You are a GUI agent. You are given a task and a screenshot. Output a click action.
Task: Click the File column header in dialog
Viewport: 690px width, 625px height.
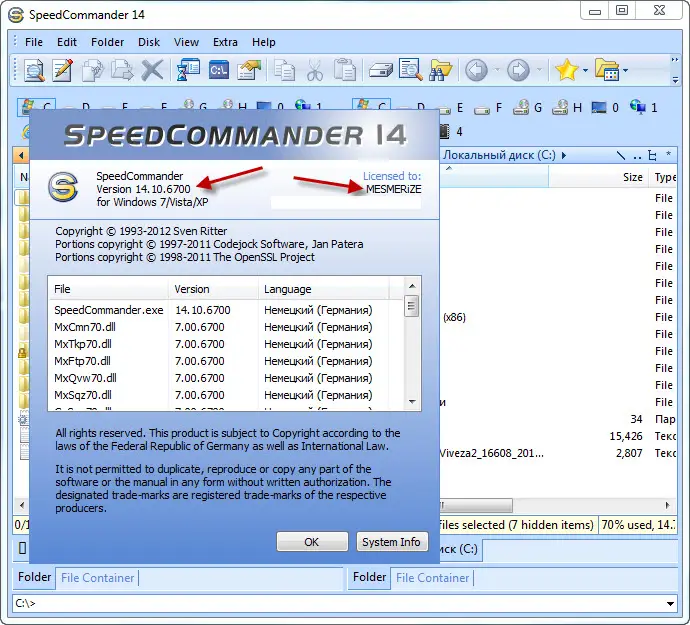[x=108, y=289]
